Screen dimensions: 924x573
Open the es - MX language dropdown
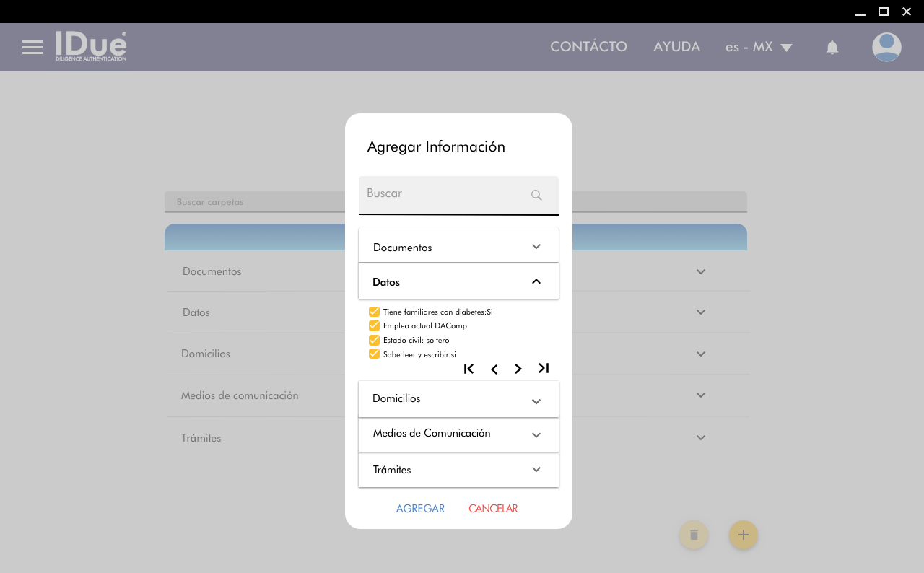coord(759,47)
